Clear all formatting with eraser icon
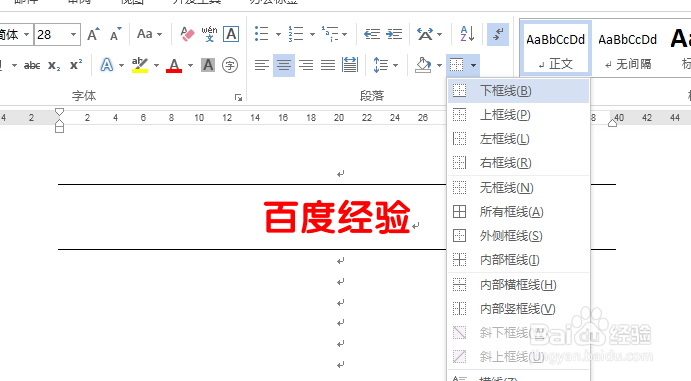The image size is (691, 381). (187, 34)
